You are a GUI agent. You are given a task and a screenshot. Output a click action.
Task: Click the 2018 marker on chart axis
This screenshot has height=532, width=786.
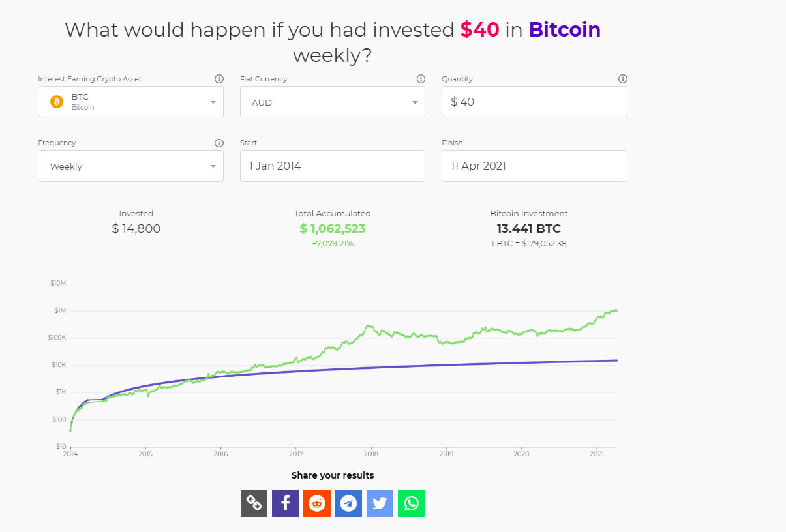(x=371, y=454)
